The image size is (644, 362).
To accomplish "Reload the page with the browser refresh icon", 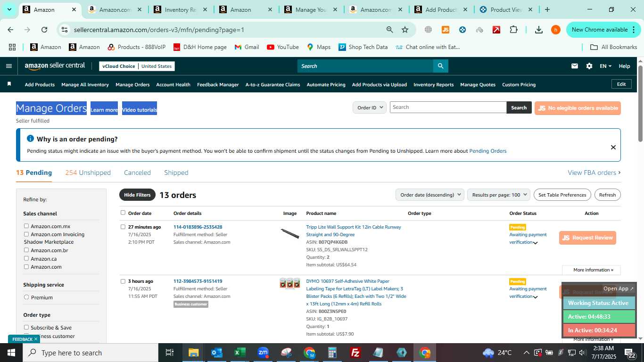I will pyautogui.click(x=44, y=30).
